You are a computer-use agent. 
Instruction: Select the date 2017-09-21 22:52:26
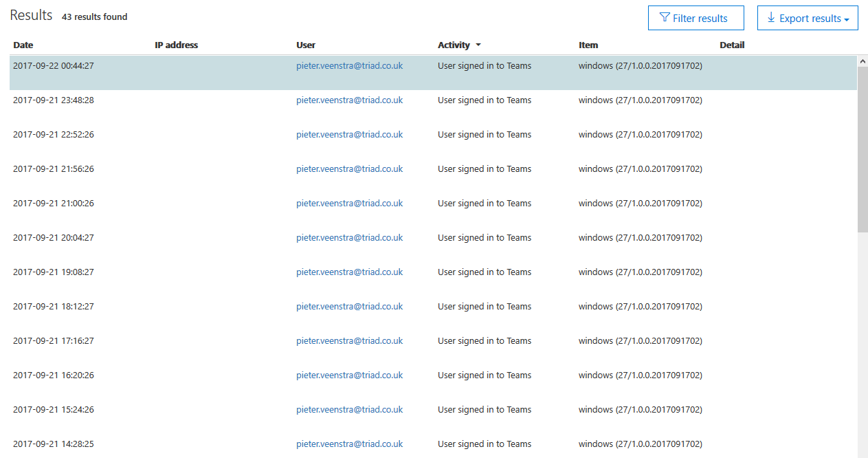pyautogui.click(x=54, y=135)
